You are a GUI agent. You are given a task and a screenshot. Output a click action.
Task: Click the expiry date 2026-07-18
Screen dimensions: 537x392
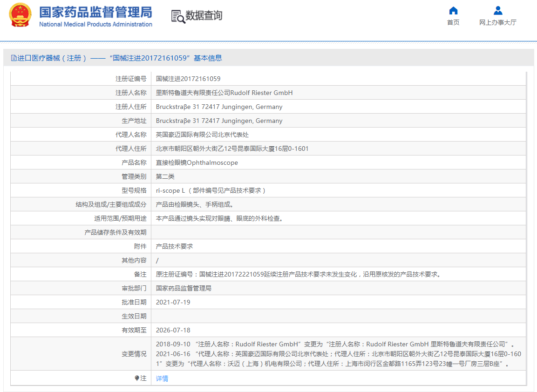pos(173,331)
